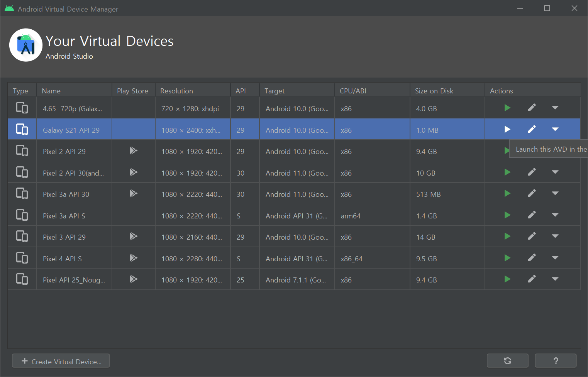
Task: Select the Pixel 3a API S device row
Action: (64, 216)
